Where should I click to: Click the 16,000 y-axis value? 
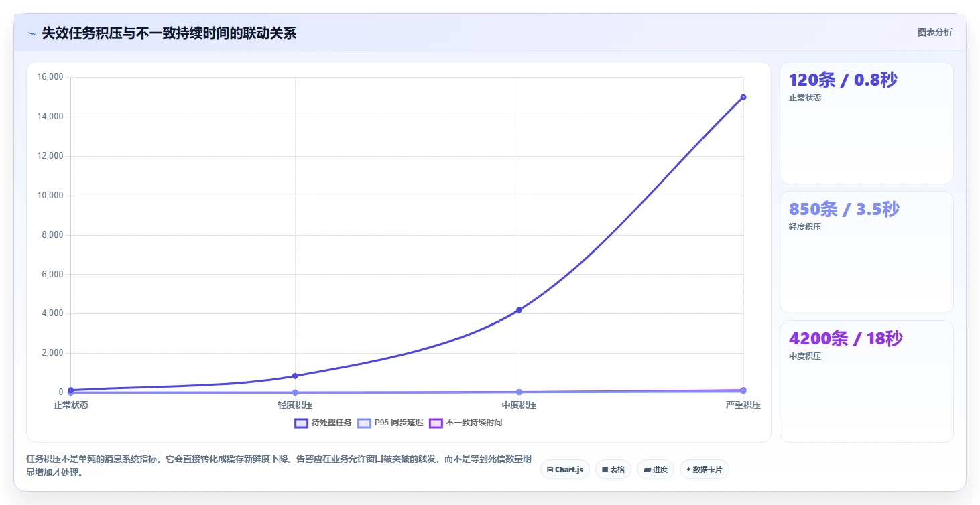pyautogui.click(x=50, y=77)
